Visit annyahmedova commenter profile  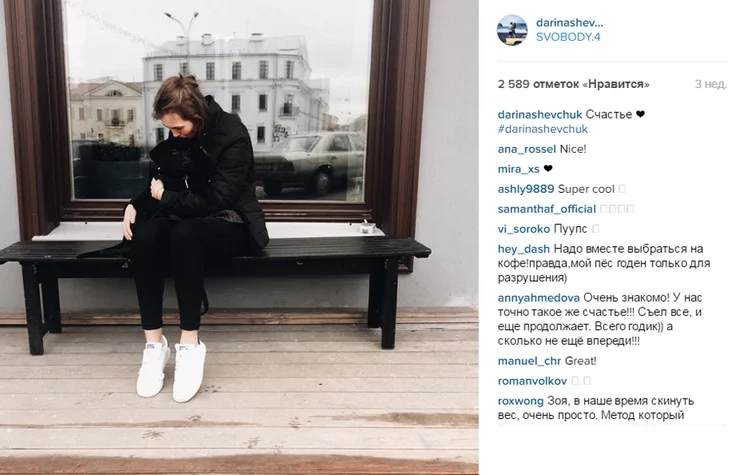point(539,298)
